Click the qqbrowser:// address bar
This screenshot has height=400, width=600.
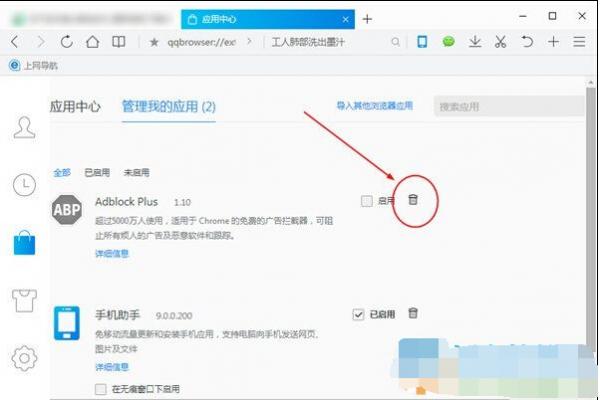(x=202, y=42)
